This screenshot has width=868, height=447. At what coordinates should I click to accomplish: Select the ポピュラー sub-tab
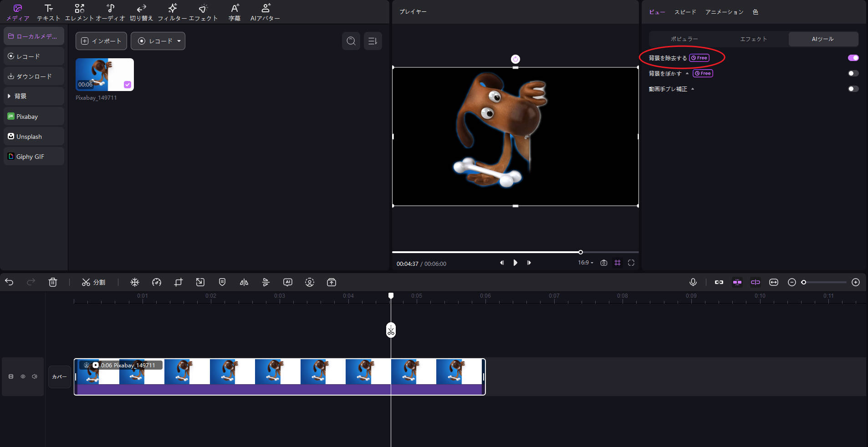pos(684,39)
